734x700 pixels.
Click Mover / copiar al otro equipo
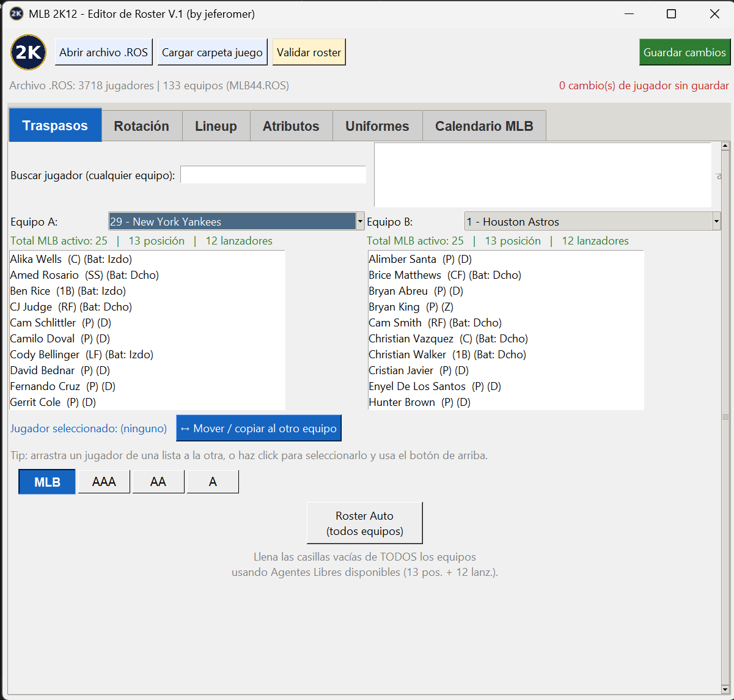[259, 429]
